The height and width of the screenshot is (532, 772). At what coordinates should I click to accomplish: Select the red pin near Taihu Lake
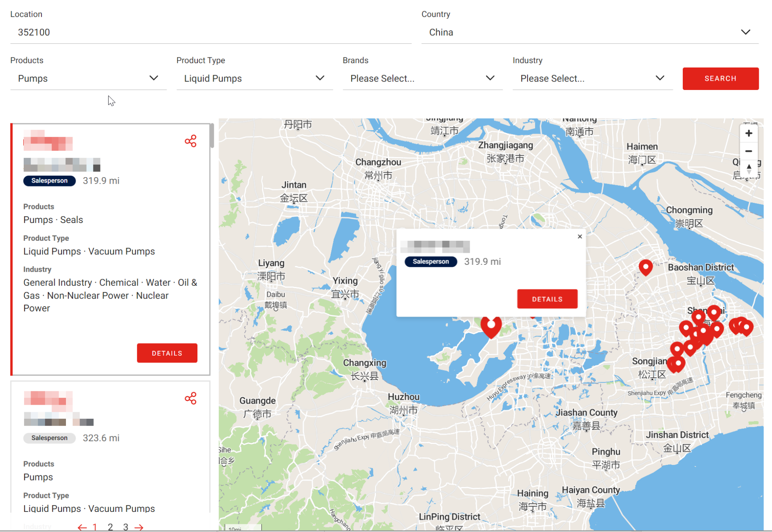point(491,325)
